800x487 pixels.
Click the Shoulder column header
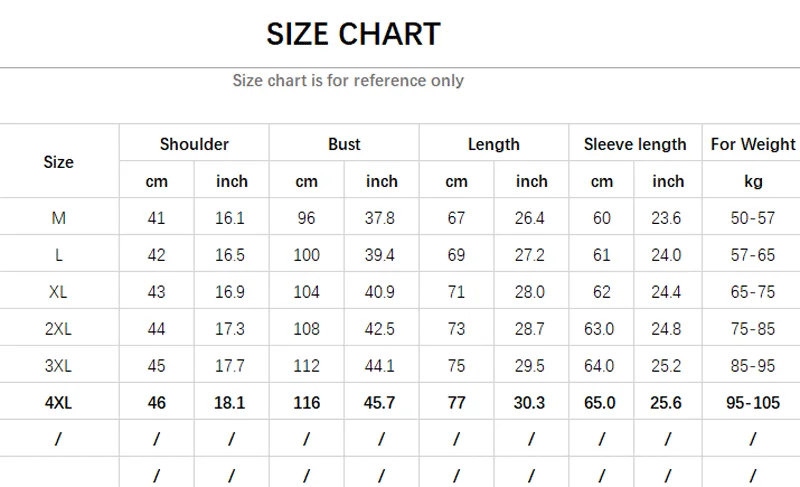194,144
